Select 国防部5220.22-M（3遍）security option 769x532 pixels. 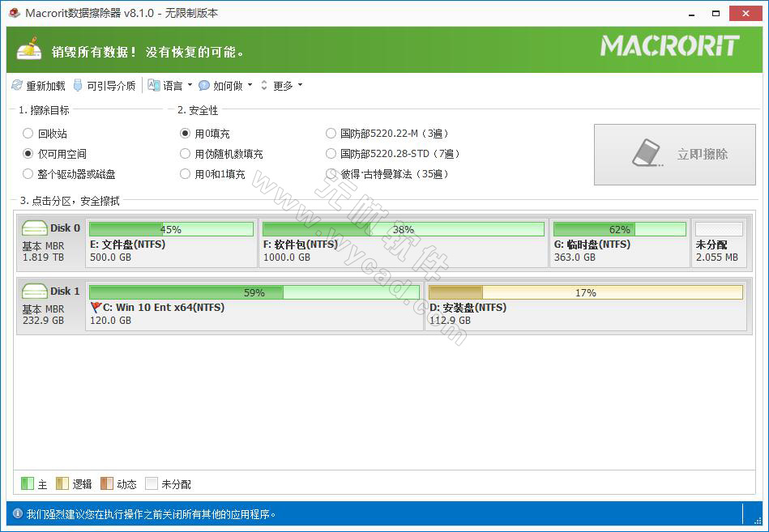tap(331, 133)
